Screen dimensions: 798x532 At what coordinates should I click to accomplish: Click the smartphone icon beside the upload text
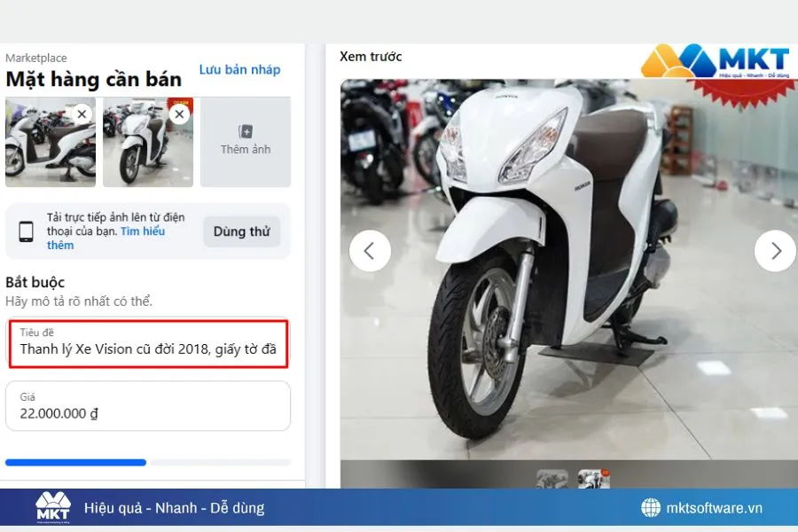pos(27,231)
